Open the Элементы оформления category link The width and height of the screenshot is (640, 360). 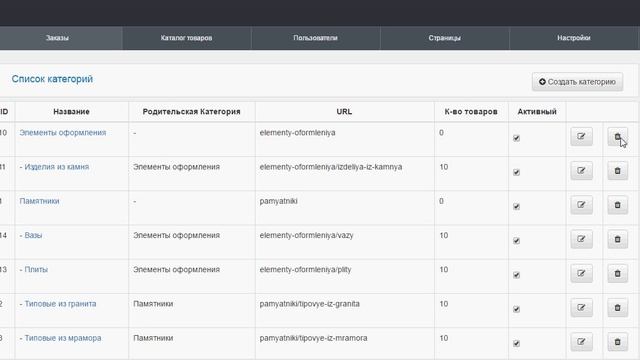[x=62, y=133]
